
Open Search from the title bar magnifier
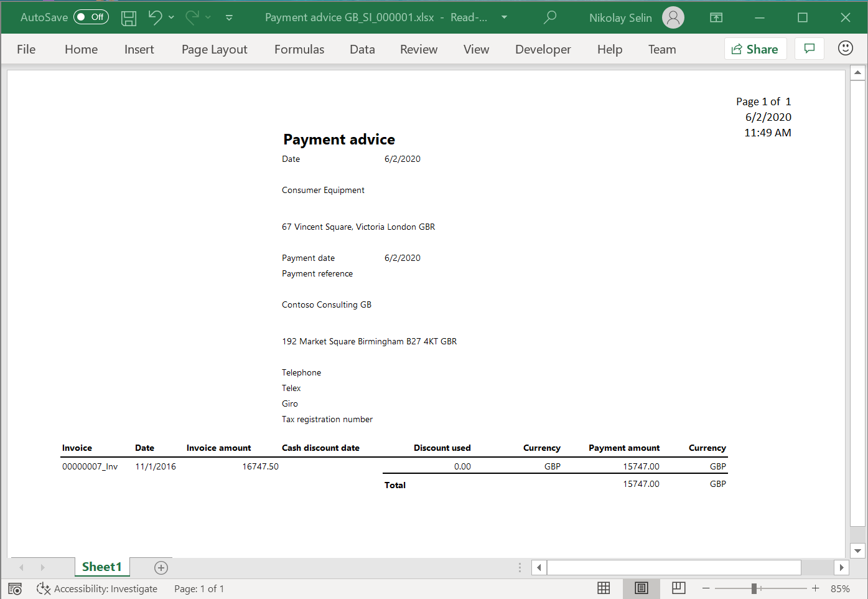[550, 17]
